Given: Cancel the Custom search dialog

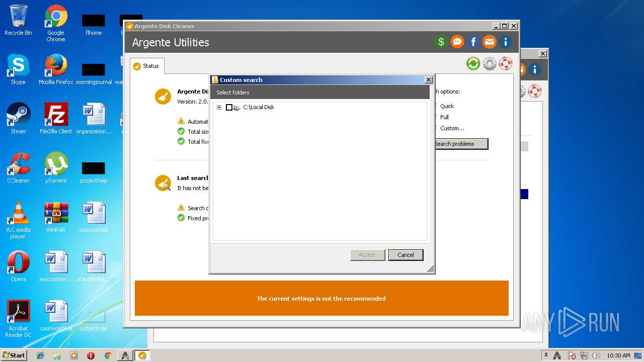Looking at the screenshot, I should pos(406,255).
